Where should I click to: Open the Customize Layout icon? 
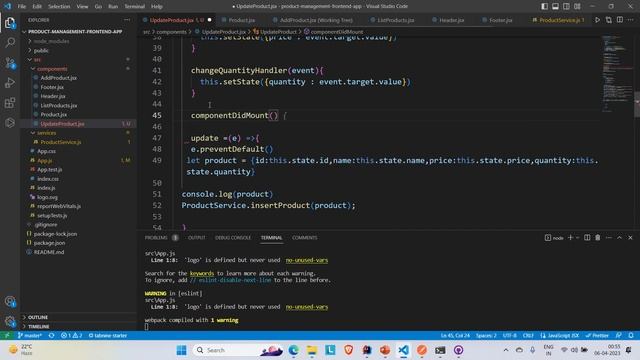(x=577, y=6)
